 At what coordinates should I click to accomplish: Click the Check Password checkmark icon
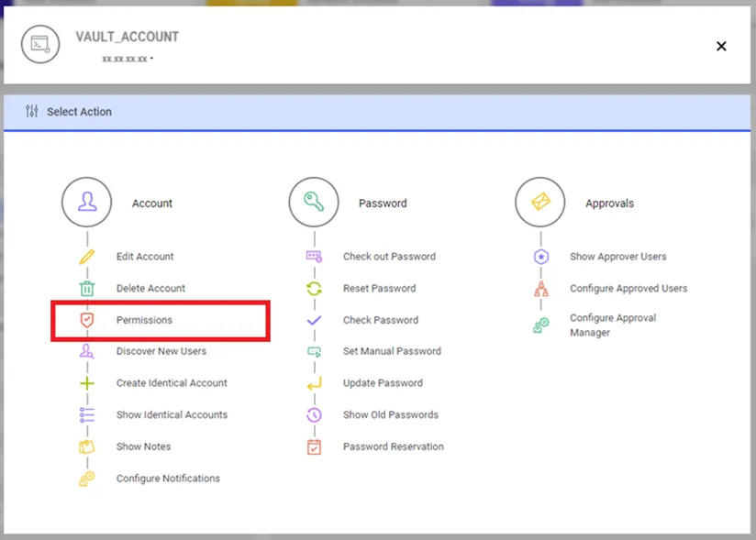point(314,320)
